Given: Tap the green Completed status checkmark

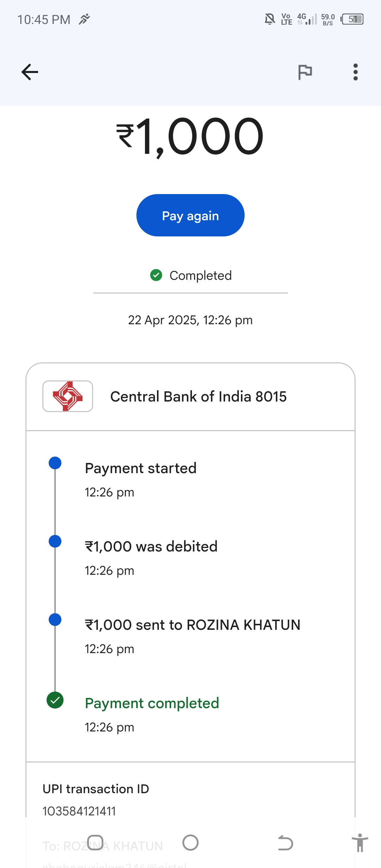Looking at the screenshot, I should [x=156, y=275].
